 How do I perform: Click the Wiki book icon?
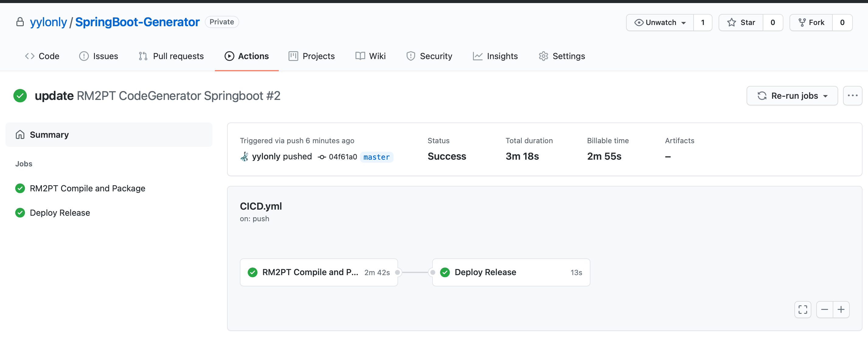[360, 56]
